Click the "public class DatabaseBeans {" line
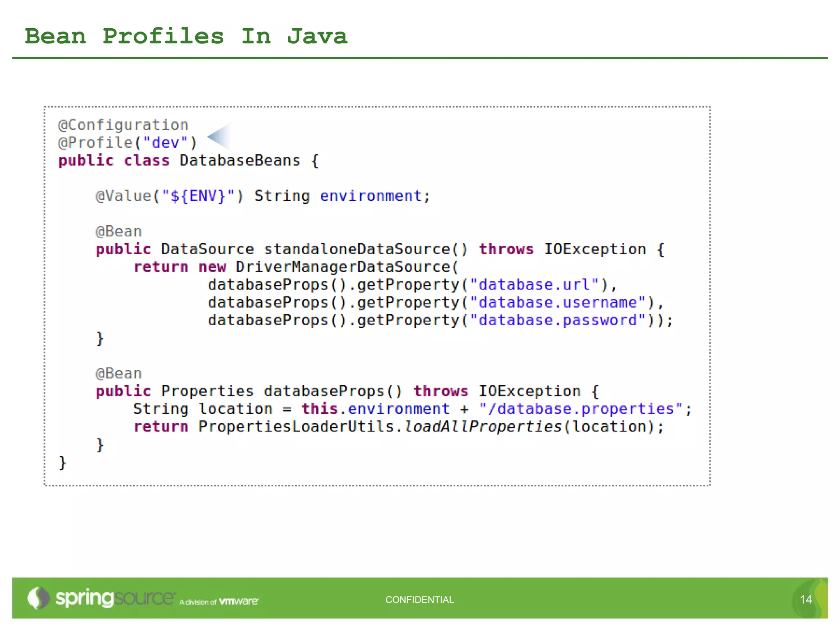This screenshot has height=630, width=840. (x=188, y=160)
